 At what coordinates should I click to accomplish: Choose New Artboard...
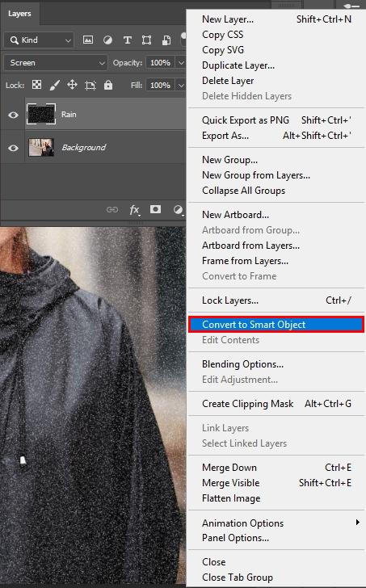(235, 215)
